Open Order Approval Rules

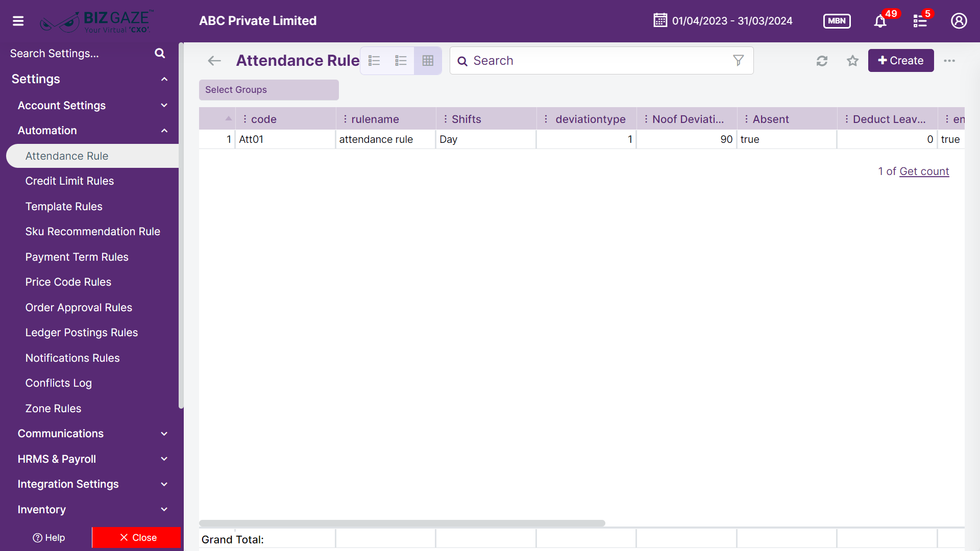pos(79,308)
